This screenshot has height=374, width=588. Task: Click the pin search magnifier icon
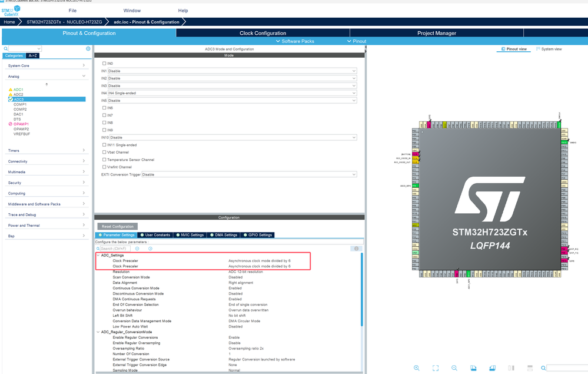[x=543, y=368]
